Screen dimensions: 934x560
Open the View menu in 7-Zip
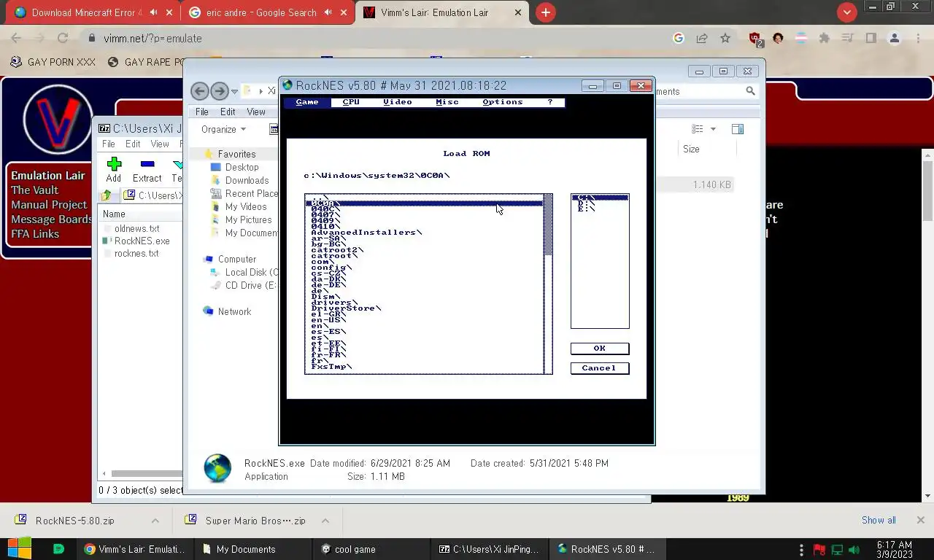click(160, 144)
